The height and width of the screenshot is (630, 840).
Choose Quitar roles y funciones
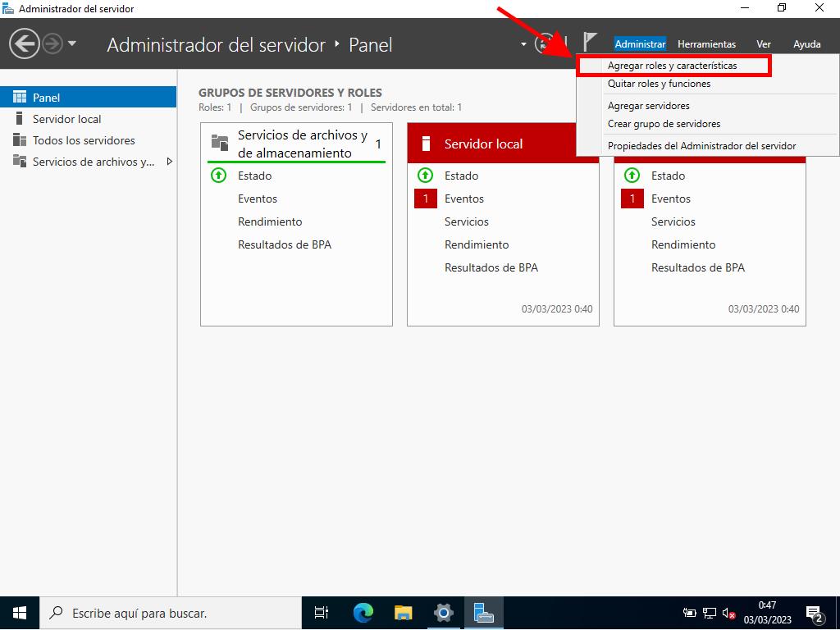click(659, 84)
